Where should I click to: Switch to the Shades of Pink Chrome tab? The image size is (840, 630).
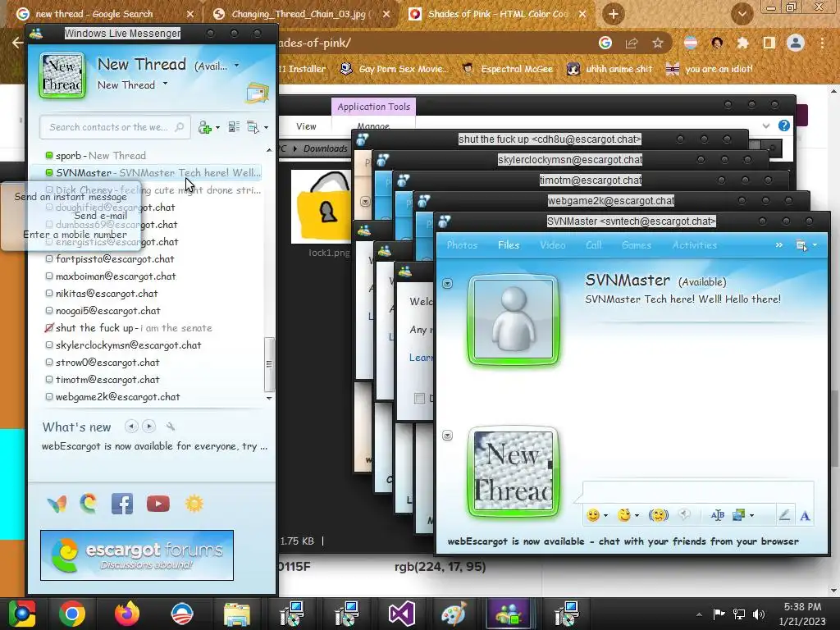pos(496,14)
